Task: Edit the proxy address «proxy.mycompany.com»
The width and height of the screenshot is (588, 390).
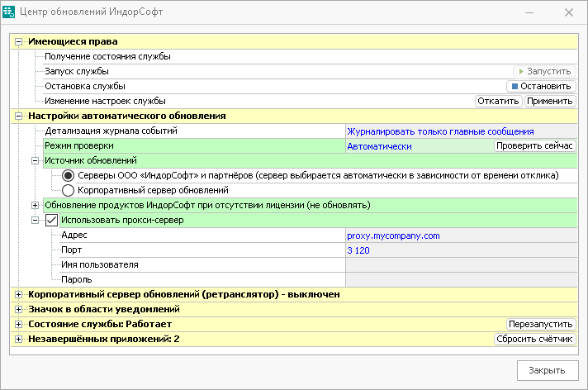Action: 461,235
